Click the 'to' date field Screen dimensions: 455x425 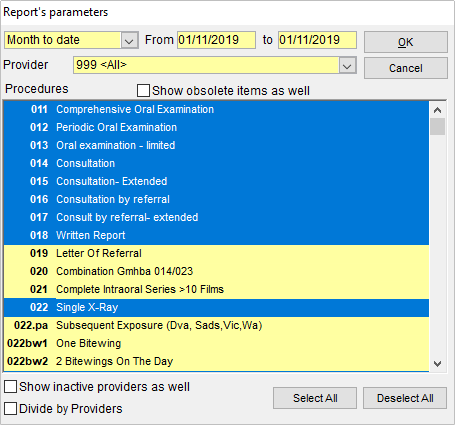(x=317, y=40)
